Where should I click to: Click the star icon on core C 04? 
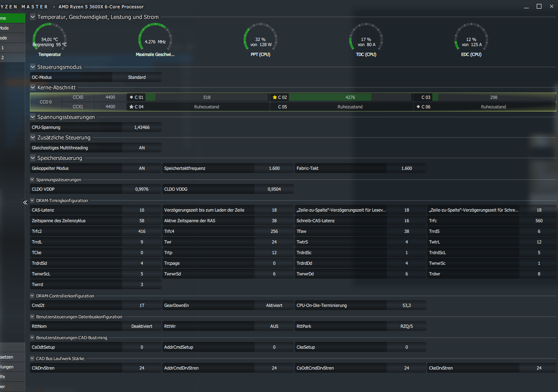[131, 107]
